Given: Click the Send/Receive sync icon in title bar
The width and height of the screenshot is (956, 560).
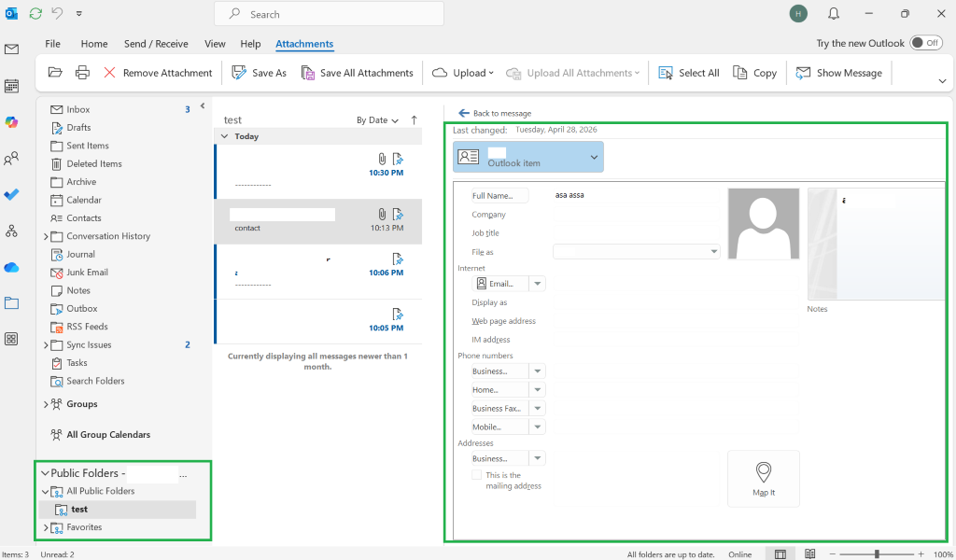Looking at the screenshot, I should pyautogui.click(x=35, y=13).
